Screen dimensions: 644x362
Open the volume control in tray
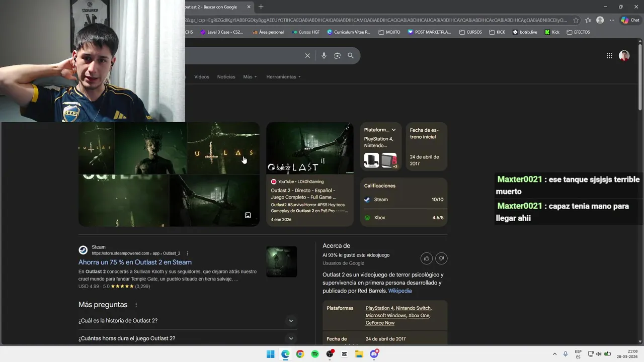click(599, 354)
